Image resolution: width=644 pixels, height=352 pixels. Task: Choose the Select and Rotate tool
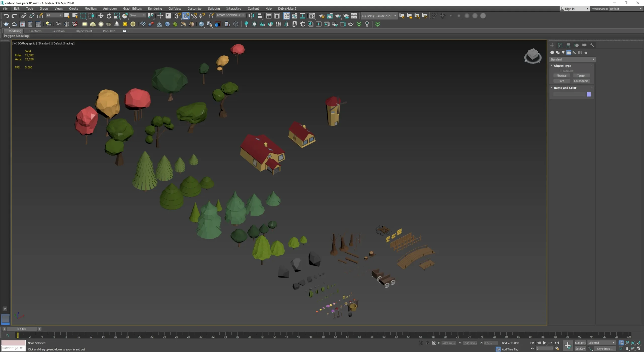[x=109, y=16]
